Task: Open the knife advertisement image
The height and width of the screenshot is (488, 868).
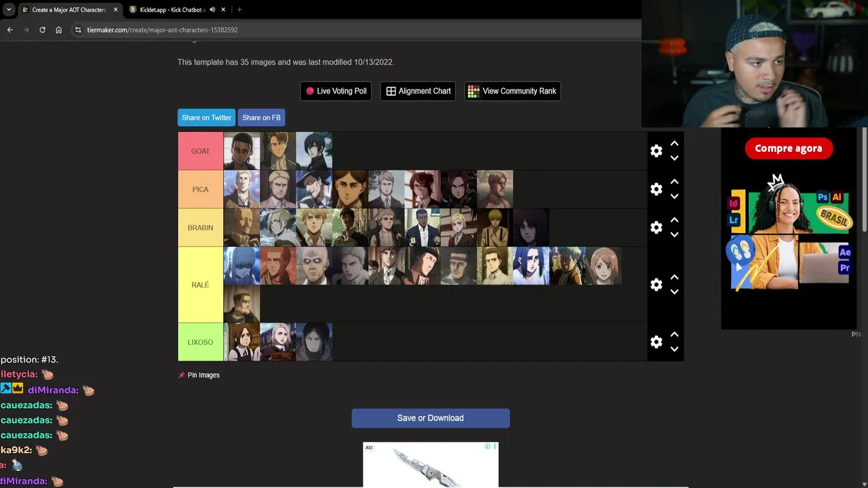Action: coord(431,466)
